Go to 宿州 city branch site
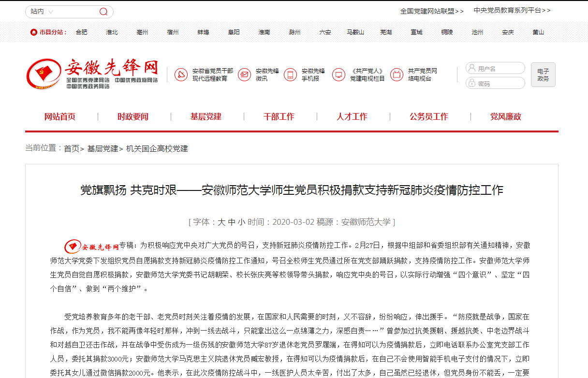The image size is (588, 378). [173, 32]
